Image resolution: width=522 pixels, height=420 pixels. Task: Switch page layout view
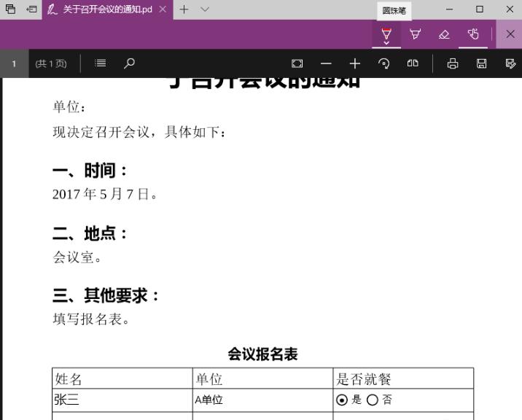(x=413, y=63)
